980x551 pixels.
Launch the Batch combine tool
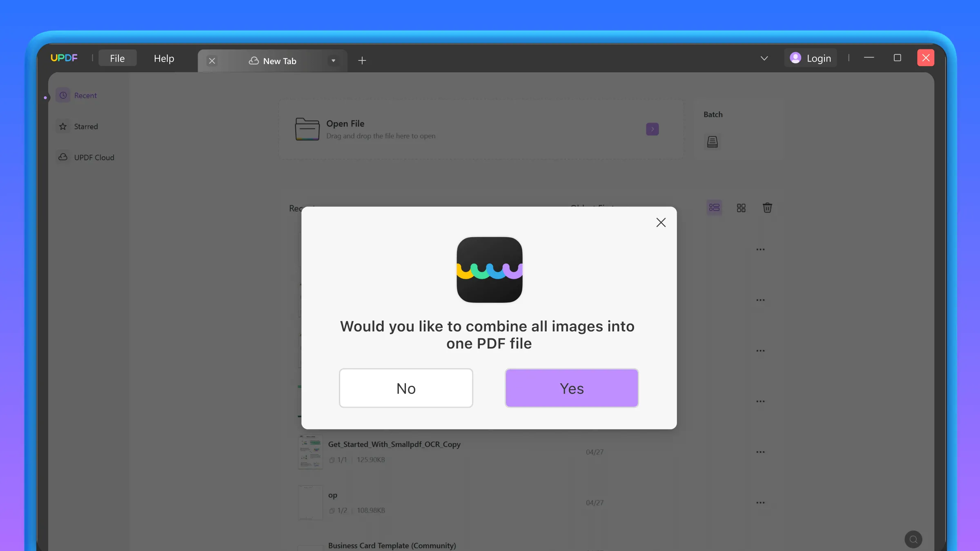[712, 142]
